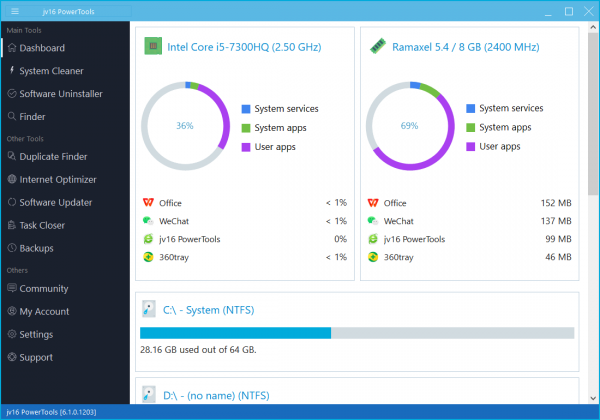The image size is (600, 420).
Task: Click the vertical scrollbar thumb
Action: click(593, 114)
